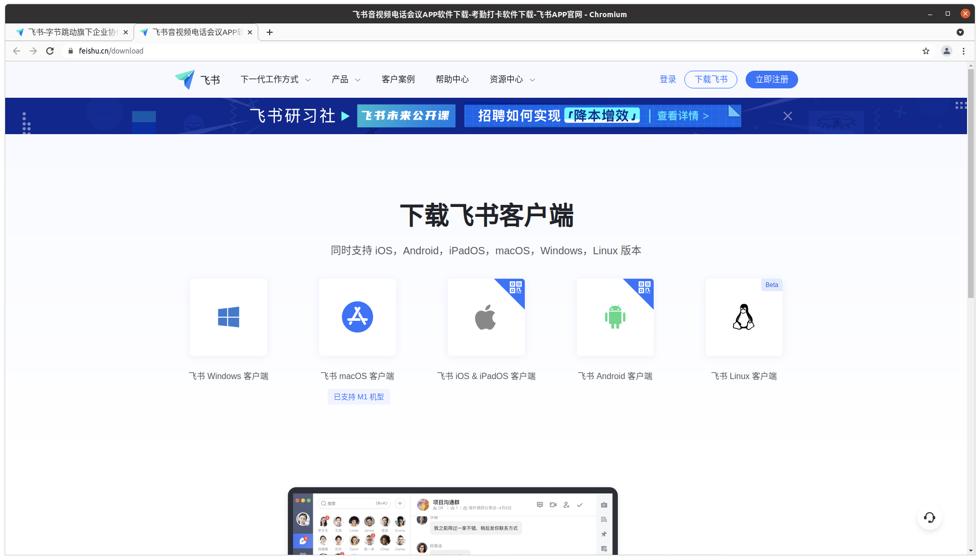
Task: Download the Windows client via its icon
Action: point(229,317)
